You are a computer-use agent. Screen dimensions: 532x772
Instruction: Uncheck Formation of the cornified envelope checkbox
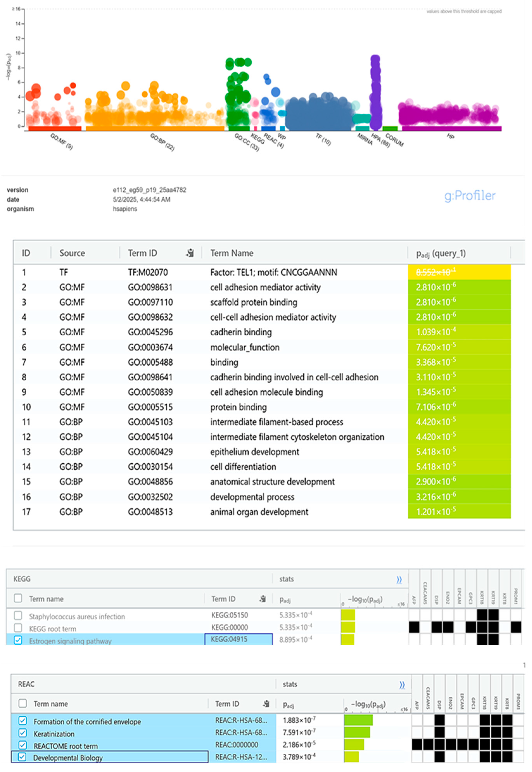(x=22, y=721)
